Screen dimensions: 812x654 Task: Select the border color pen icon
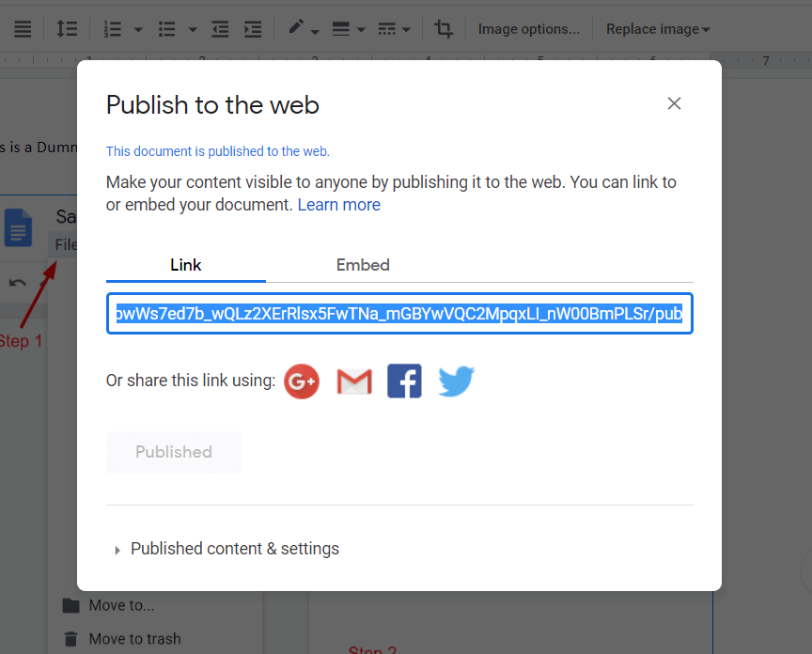(x=295, y=28)
